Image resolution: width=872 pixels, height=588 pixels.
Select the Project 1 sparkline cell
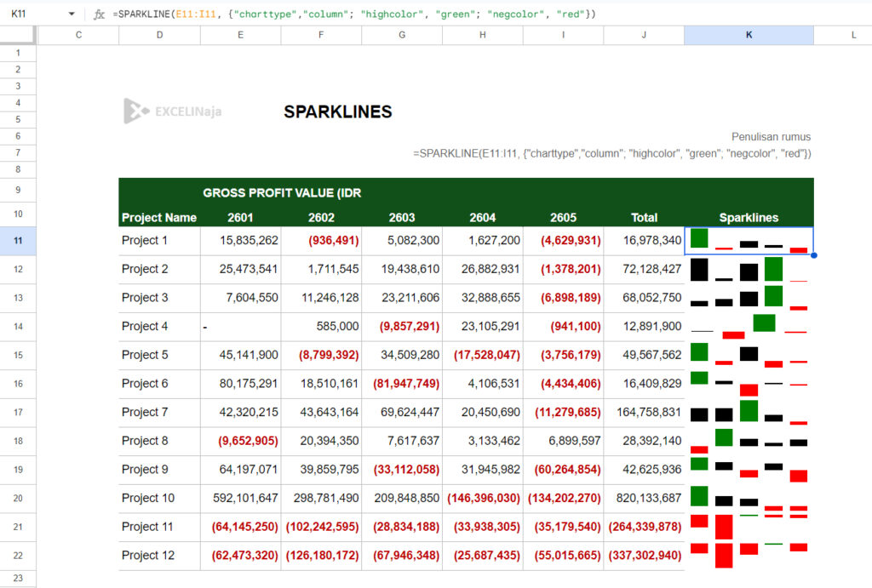point(749,241)
